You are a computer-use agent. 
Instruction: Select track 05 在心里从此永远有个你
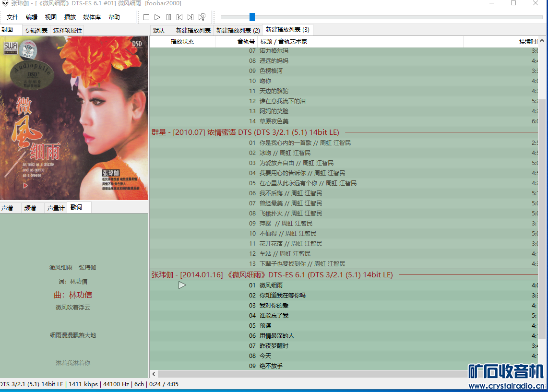(344, 183)
